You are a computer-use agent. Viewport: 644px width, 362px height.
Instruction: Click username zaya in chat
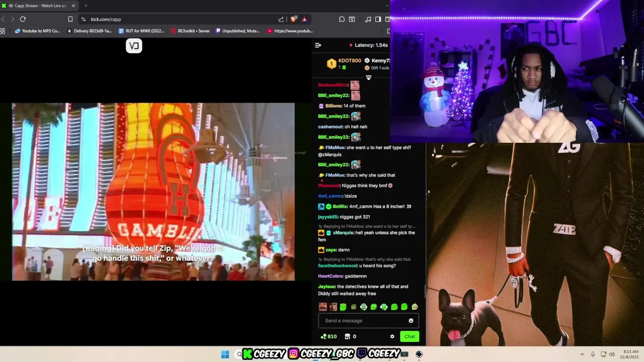tap(331, 250)
